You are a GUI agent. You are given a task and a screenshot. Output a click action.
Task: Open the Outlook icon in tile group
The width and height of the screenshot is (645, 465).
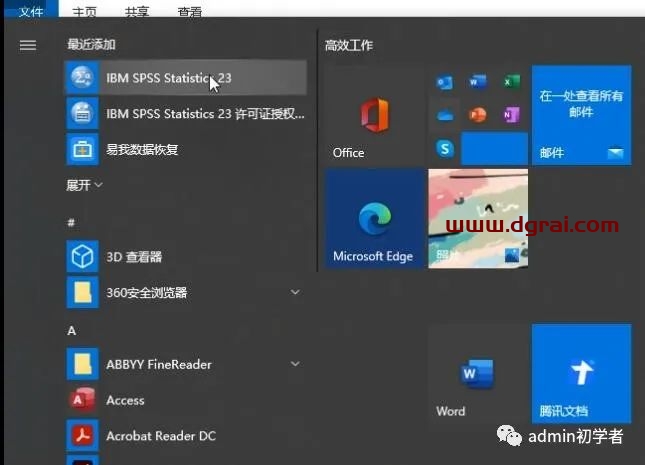[x=445, y=82]
